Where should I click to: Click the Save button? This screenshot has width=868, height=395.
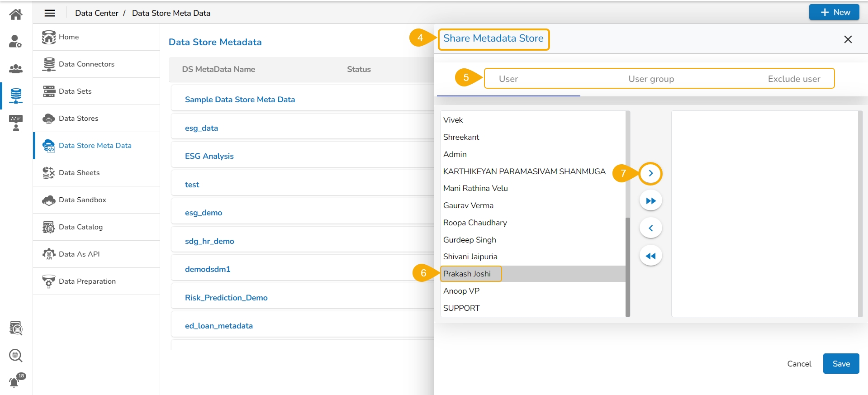pos(841,364)
